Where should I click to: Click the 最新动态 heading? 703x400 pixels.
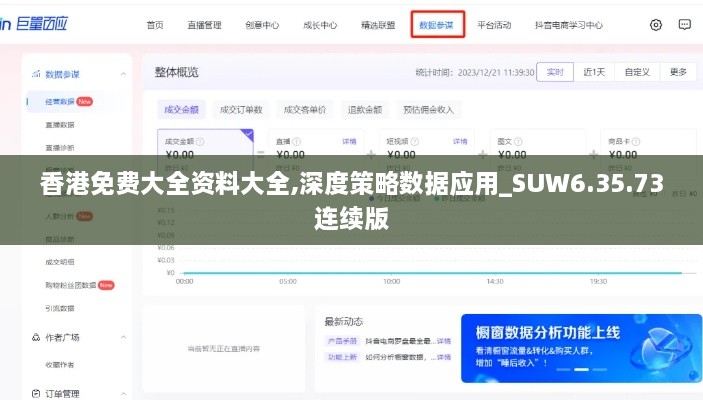[343, 322]
